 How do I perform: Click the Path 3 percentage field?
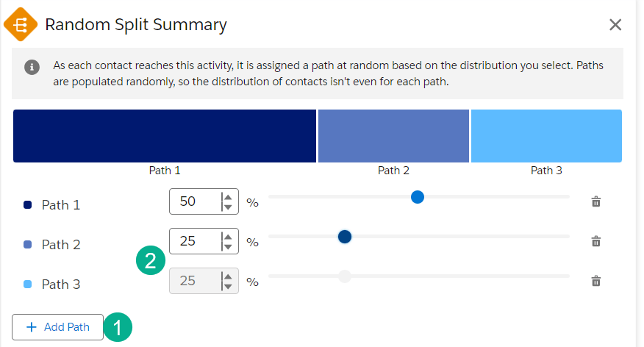click(194, 281)
